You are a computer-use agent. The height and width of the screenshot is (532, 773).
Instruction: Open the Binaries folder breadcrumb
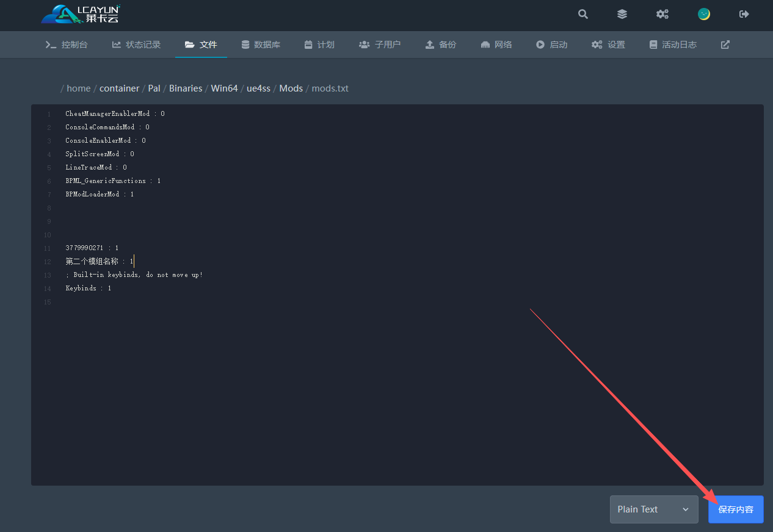coord(186,88)
